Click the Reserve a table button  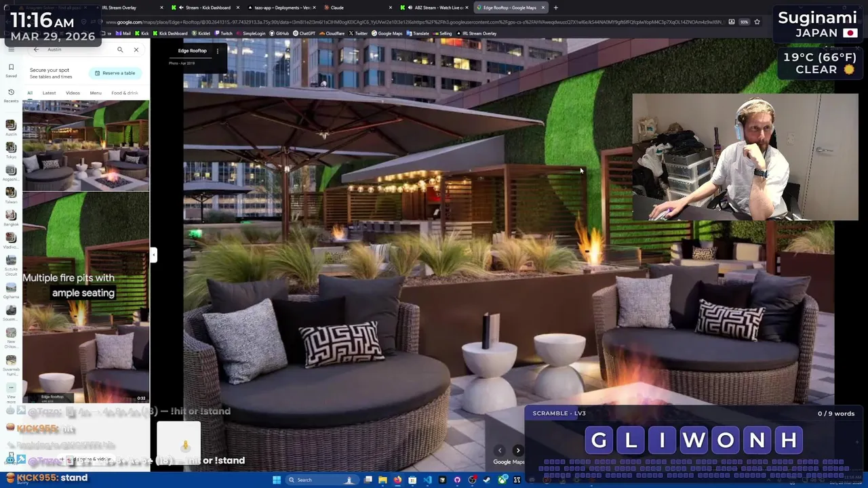tap(115, 73)
